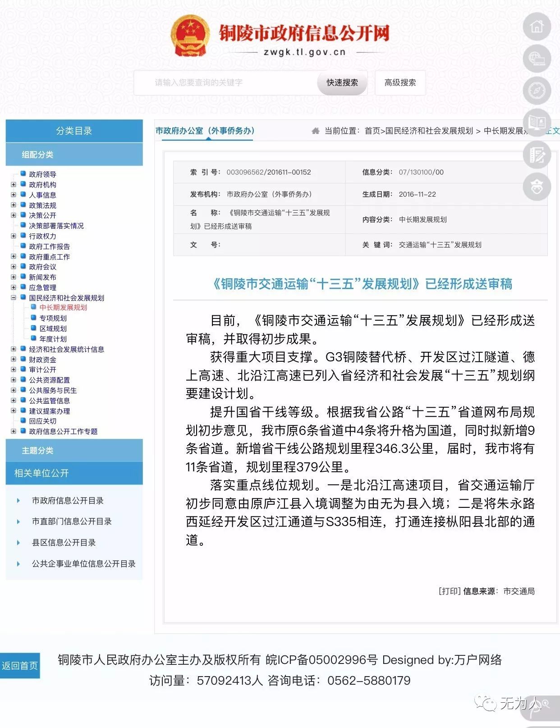Image resolution: width=560 pixels, height=728 pixels.
Task: Select 政府领导 in the tree
Action: [x=42, y=175]
